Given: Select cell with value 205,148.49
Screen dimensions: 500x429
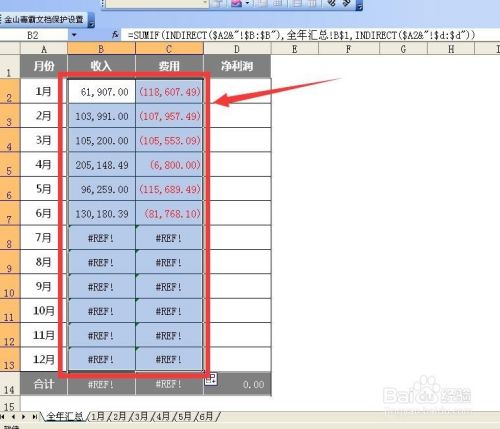Looking at the screenshot, I should pyautogui.click(x=102, y=164).
